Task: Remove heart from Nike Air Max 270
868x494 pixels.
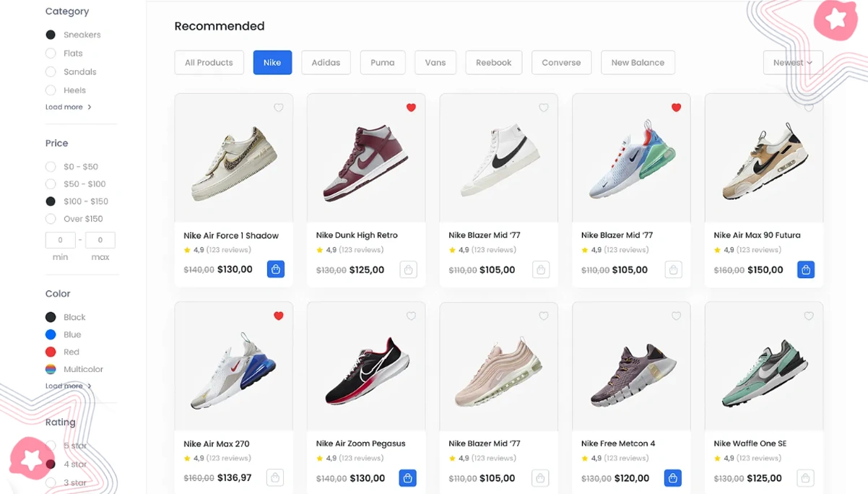Action: click(x=278, y=316)
